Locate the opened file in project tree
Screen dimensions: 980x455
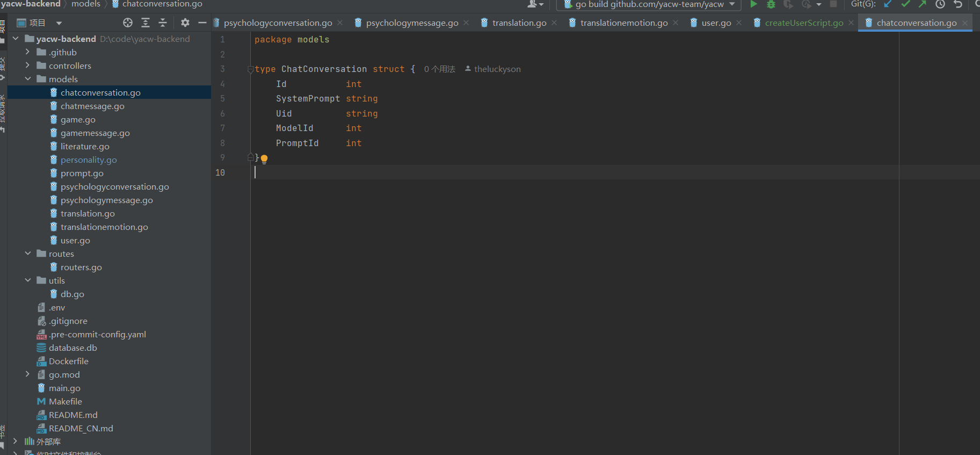click(128, 23)
